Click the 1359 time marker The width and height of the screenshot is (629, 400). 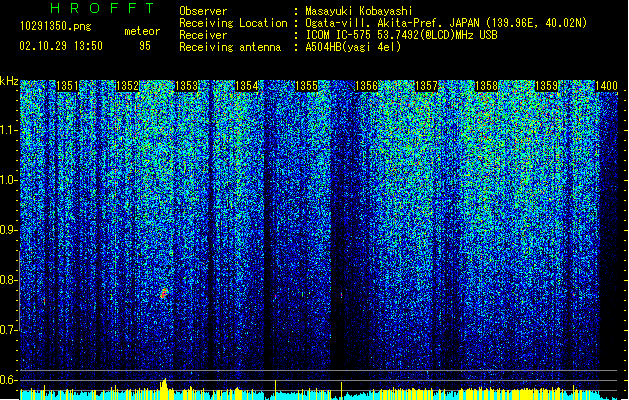(x=547, y=86)
